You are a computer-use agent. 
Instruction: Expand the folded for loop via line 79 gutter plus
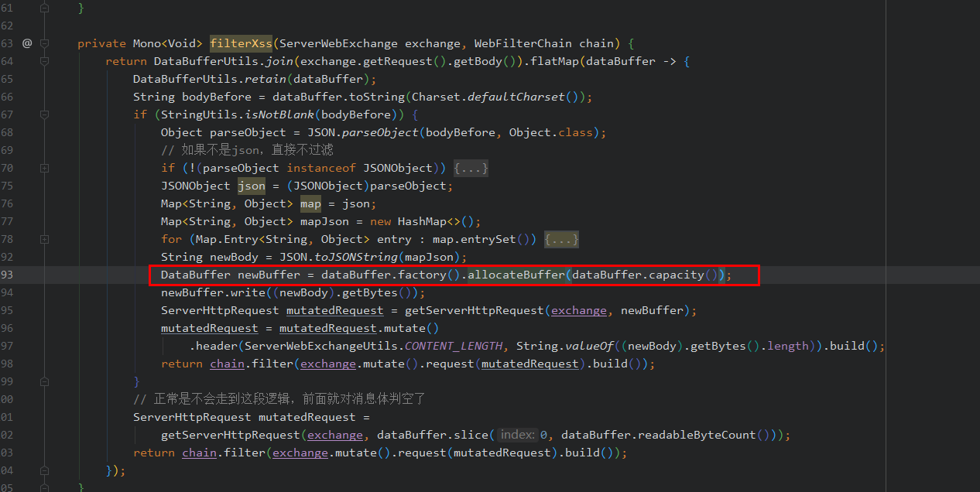pos(44,239)
